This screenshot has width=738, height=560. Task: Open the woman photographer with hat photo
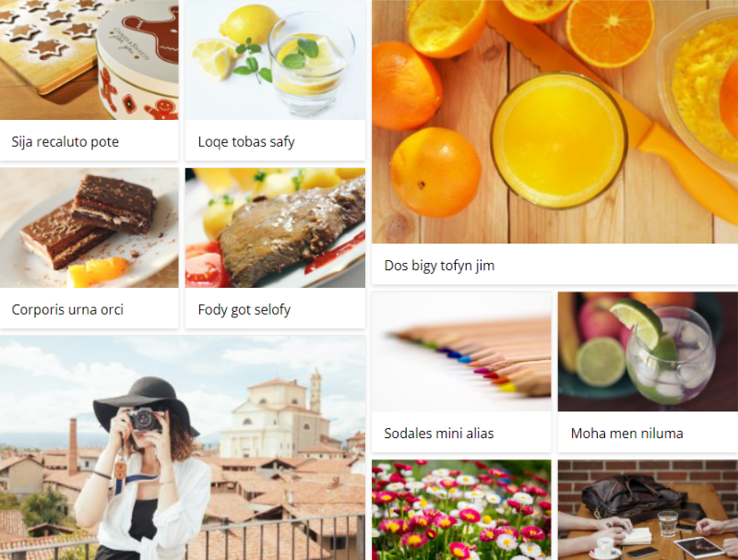[183, 448]
